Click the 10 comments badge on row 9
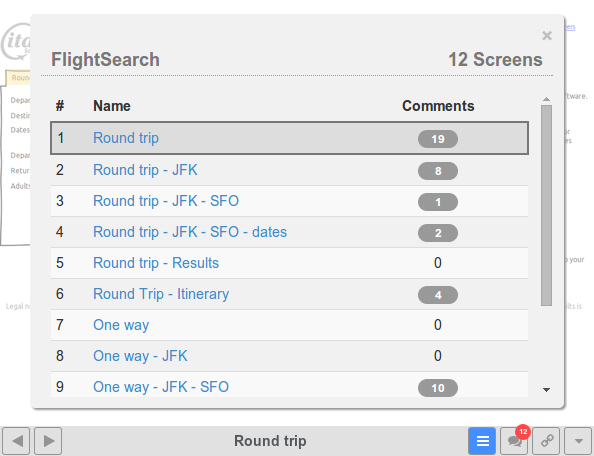This screenshot has width=594, height=456. [438, 388]
